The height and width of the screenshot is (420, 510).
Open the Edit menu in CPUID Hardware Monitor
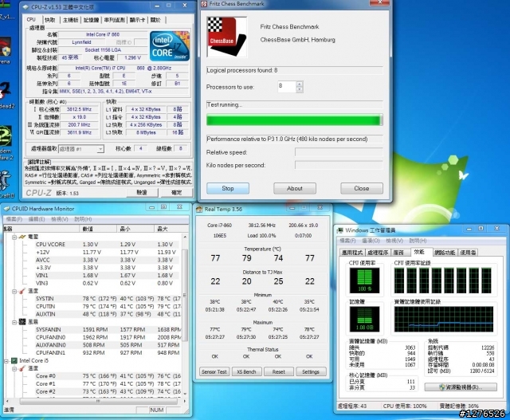click(x=37, y=219)
